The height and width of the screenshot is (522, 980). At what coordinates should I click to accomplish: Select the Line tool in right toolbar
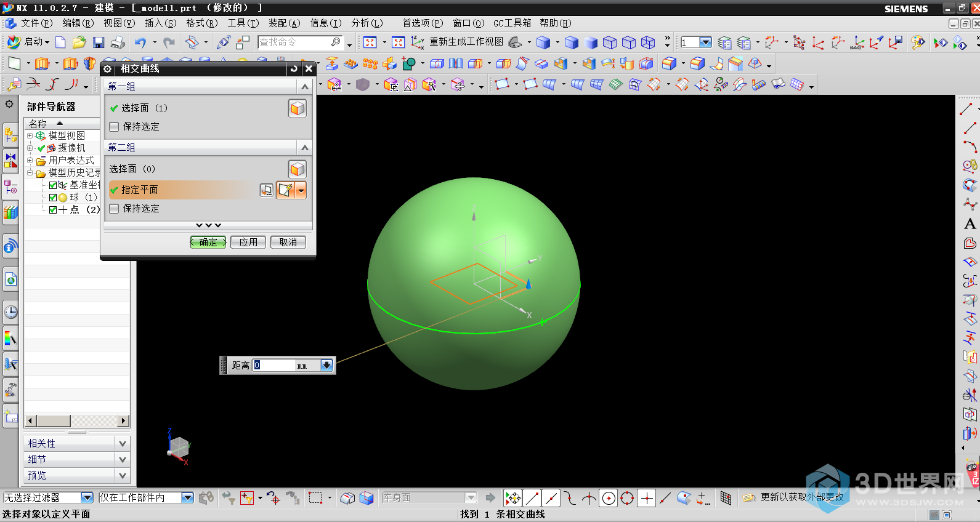pyautogui.click(x=966, y=110)
